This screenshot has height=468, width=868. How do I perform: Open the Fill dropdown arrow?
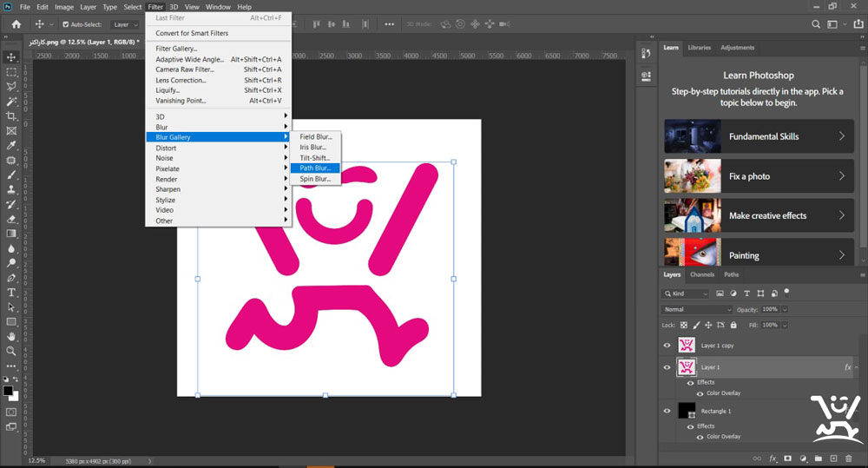785,325
